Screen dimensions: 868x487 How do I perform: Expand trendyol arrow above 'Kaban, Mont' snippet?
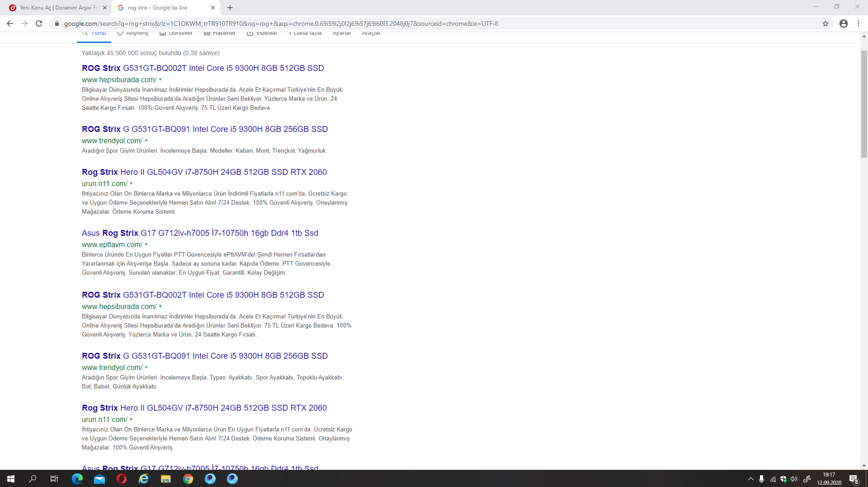tap(146, 140)
